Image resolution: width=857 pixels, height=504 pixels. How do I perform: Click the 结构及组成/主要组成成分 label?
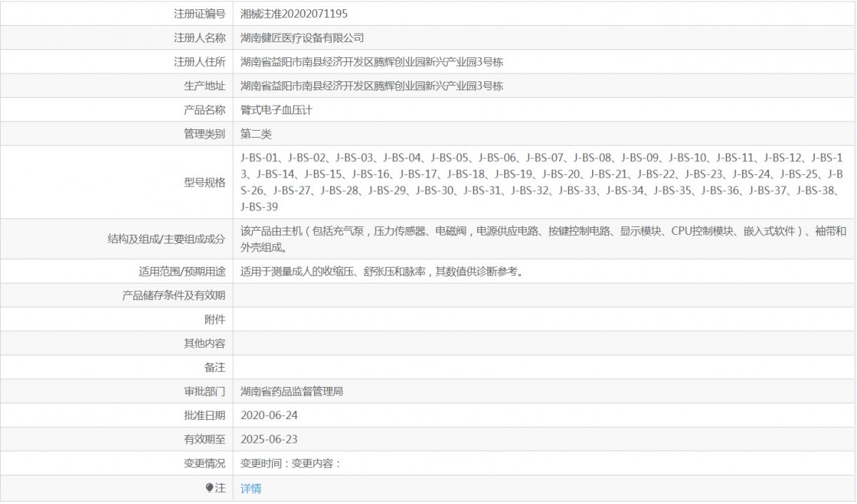pos(166,239)
